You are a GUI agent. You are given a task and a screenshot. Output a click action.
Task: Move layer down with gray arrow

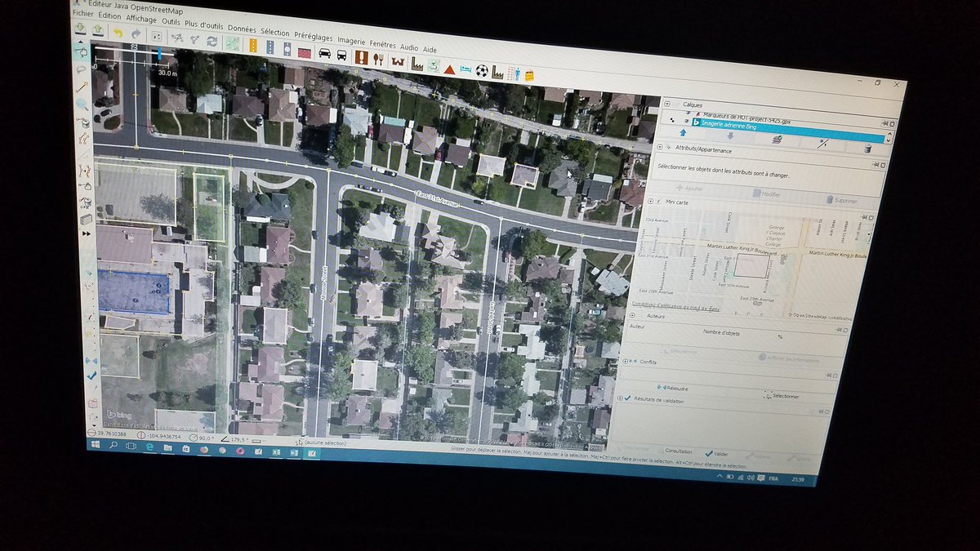point(730,136)
